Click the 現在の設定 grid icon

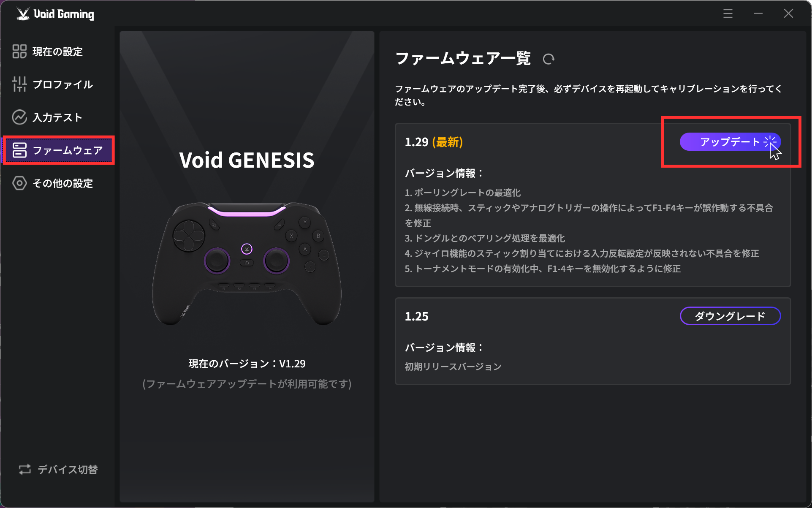[19, 52]
